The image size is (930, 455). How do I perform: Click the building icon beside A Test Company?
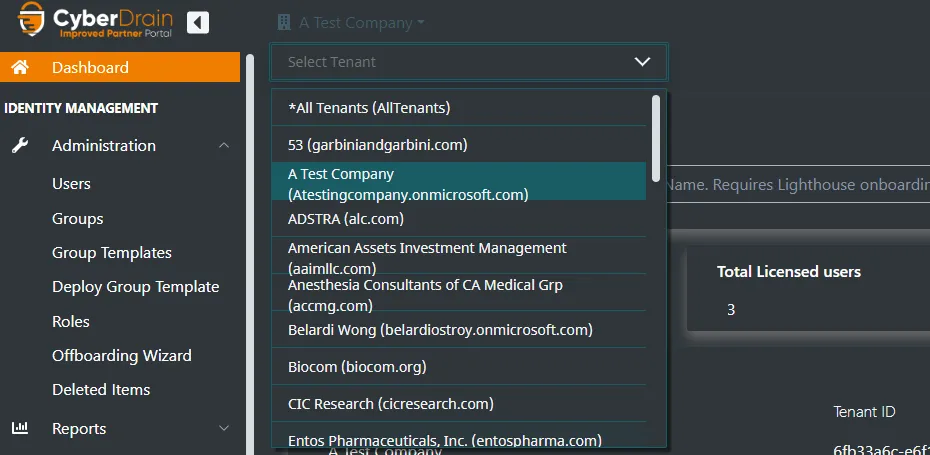(x=284, y=23)
